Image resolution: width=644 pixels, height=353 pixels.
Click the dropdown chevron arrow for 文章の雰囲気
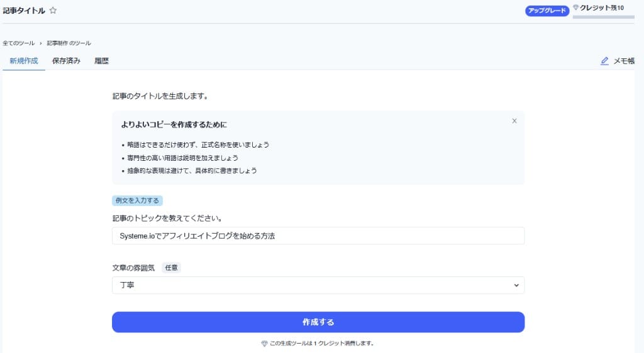click(x=516, y=285)
